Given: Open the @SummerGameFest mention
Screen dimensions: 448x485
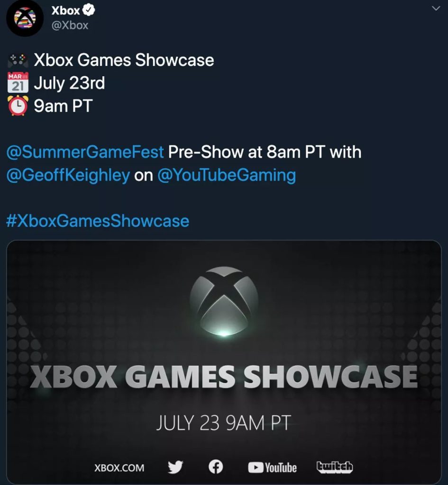Looking at the screenshot, I should 85,152.
